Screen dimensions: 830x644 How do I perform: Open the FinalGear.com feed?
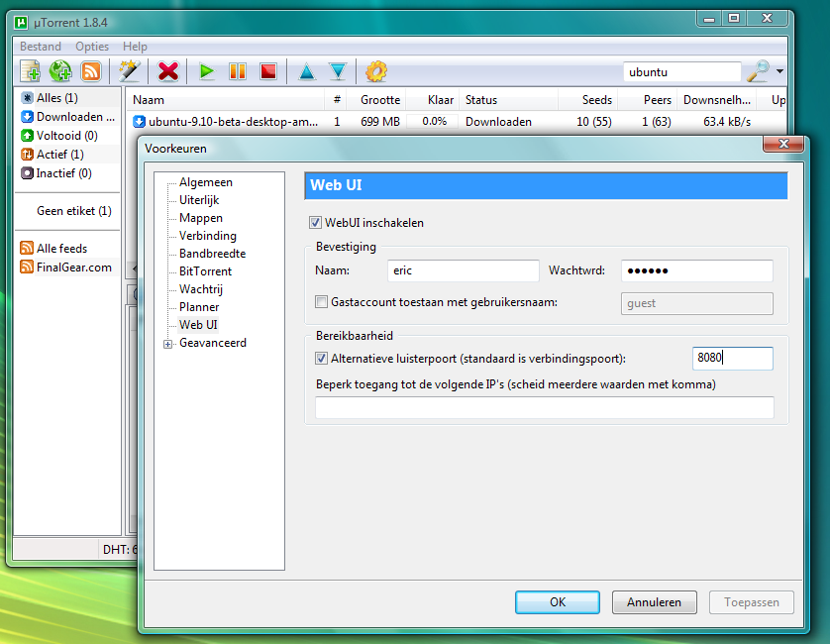(66, 267)
